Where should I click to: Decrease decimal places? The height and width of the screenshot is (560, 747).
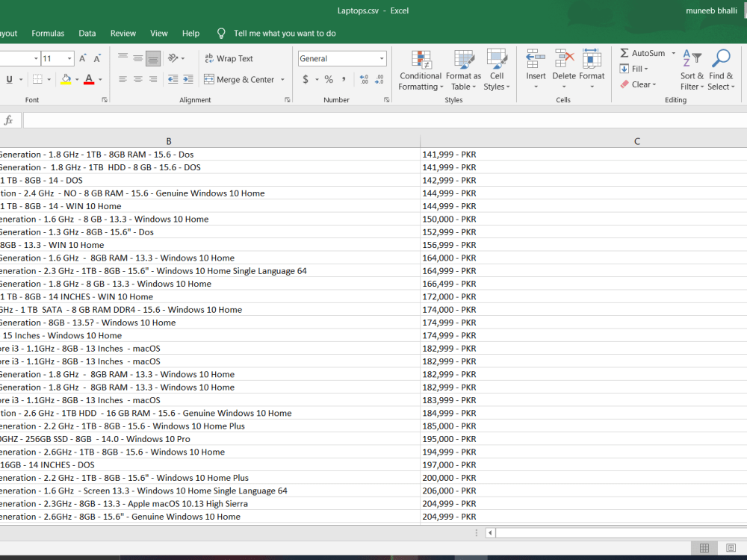tap(379, 80)
